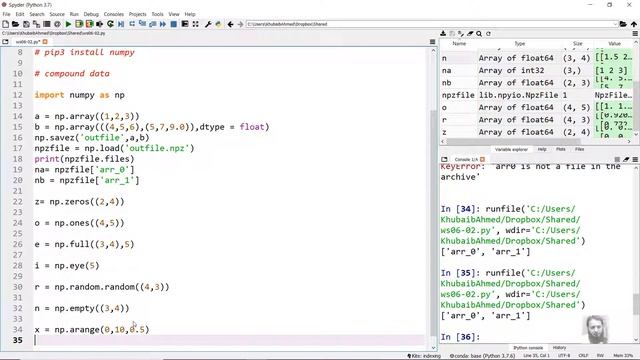Image resolution: width=640 pixels, height=360 pixels.
Task: Select the Python console tab
Action: coord(528,348)
